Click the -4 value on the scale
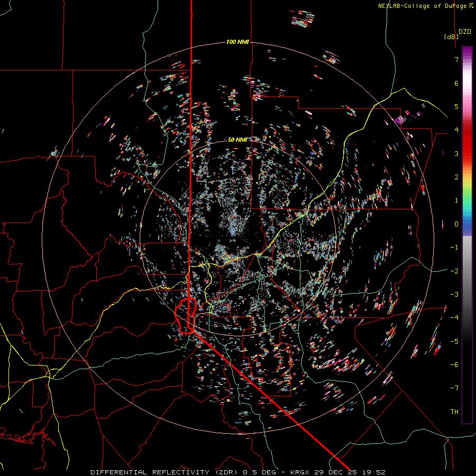This screenshot has width=476, height=476. (x=454, y=318)
